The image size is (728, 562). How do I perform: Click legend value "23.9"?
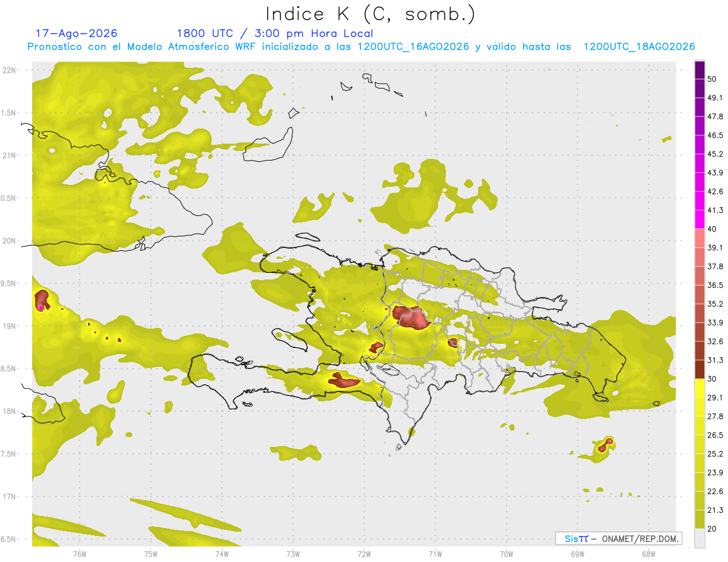click(x=715, y=472)
